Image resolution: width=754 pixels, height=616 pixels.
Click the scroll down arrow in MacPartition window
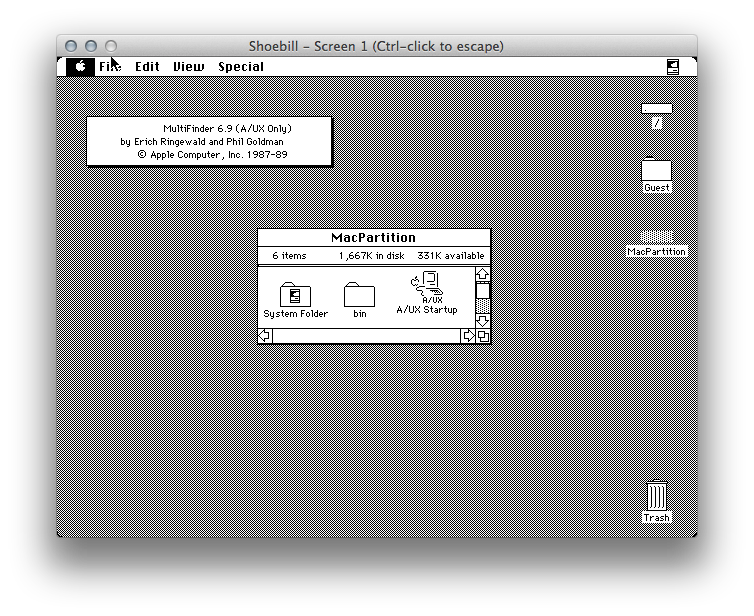pyautogui.click(x=483, y=321)
